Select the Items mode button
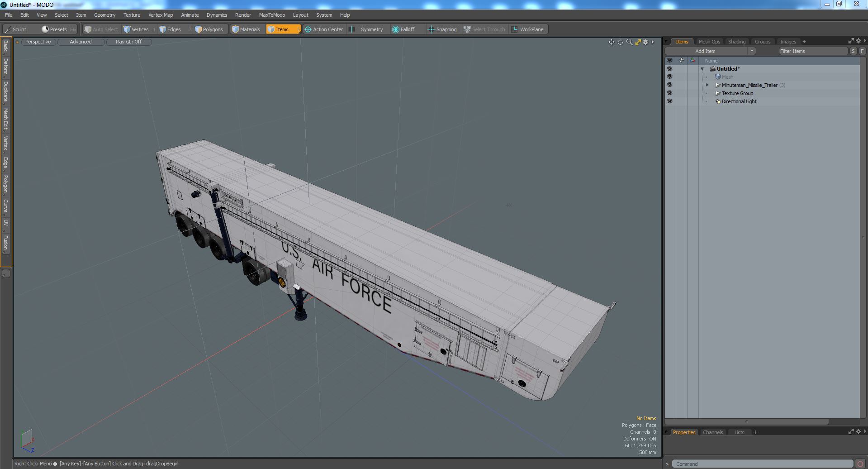The width and height of the screenshot is (868, 469). point(283,29)
